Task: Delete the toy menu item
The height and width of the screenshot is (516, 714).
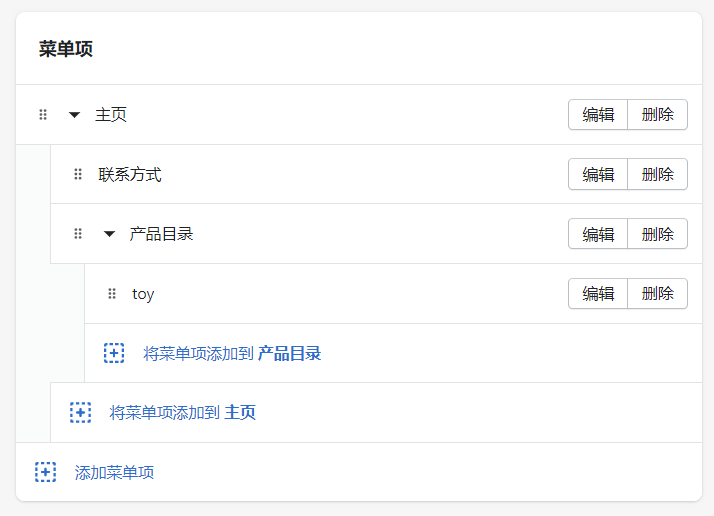Action: (x=657, y=294)
